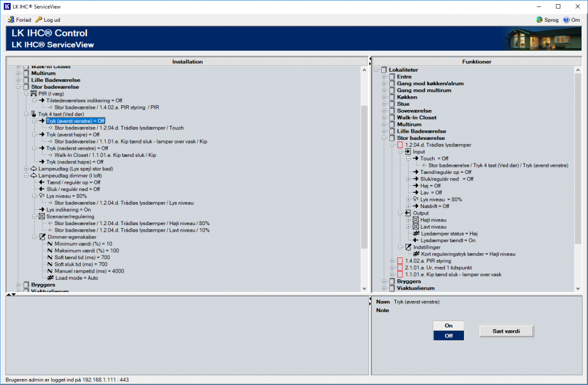Click the arrow icon beside Sluk / regulér ned
The image size is (588, 385).
42,189
